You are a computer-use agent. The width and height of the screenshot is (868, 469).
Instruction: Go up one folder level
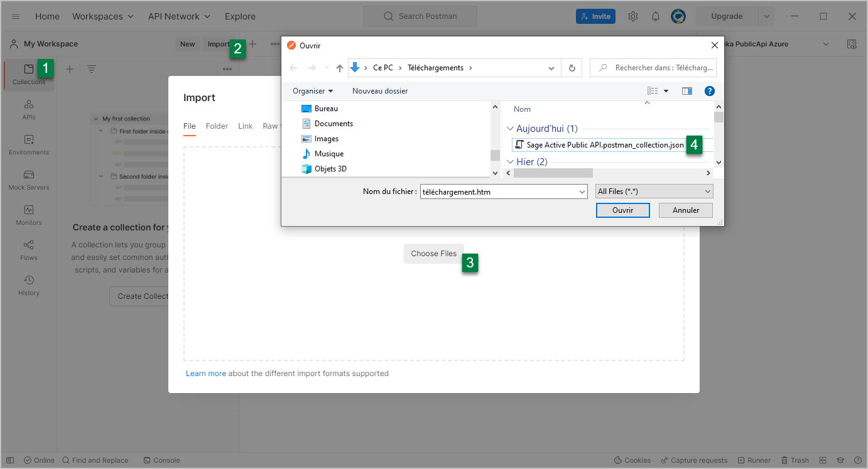[x=340, y=68]
